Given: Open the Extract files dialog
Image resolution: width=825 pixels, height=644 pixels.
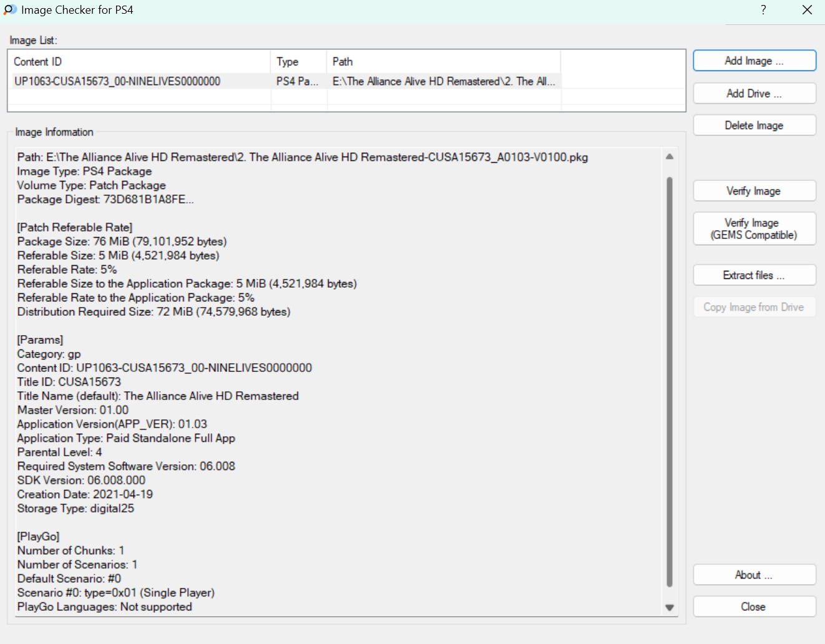Looking at the screenshot, I should [754, 275].
